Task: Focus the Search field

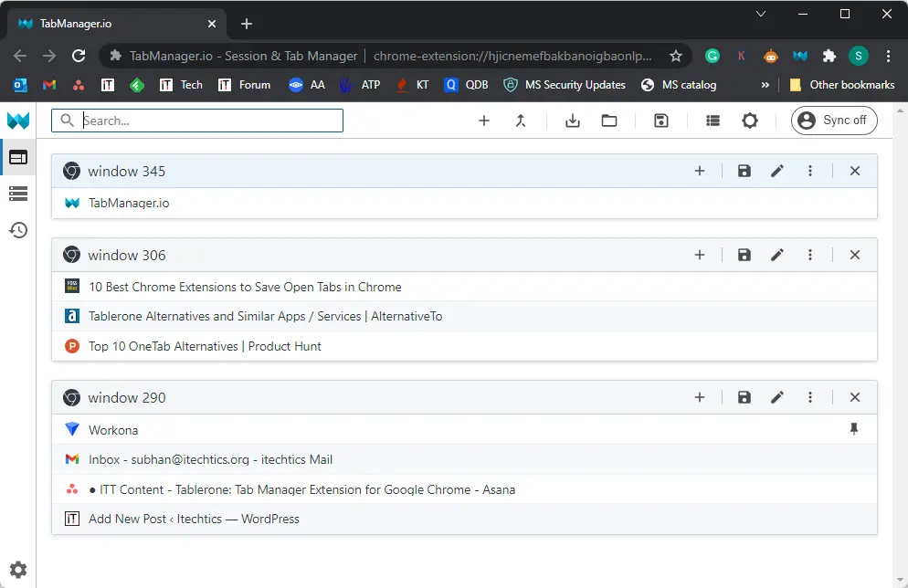Action: pyautogui.click(x=197, y=121)
